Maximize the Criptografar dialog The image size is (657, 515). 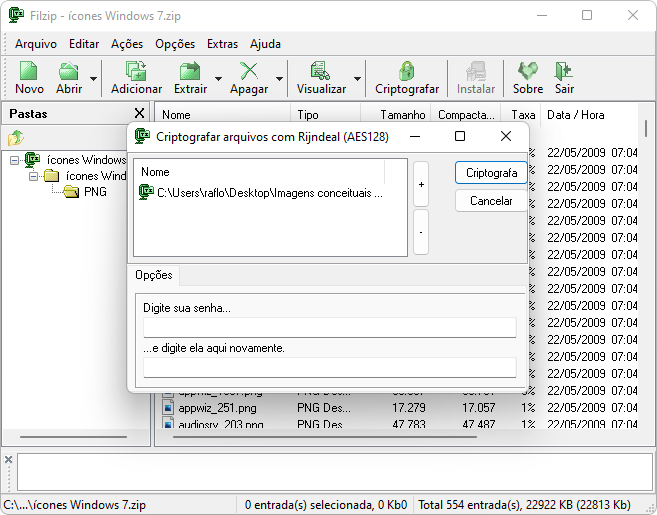(460, 136)
